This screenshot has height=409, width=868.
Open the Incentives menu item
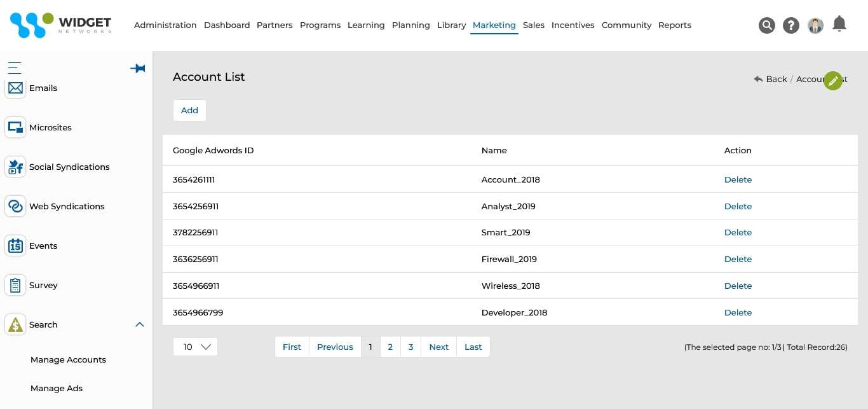(573, 25)
